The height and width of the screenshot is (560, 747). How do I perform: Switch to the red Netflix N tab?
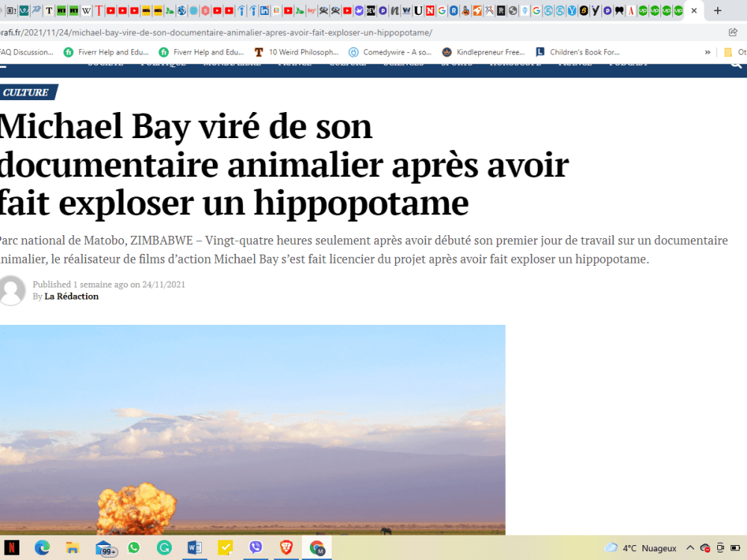(430, 10)
